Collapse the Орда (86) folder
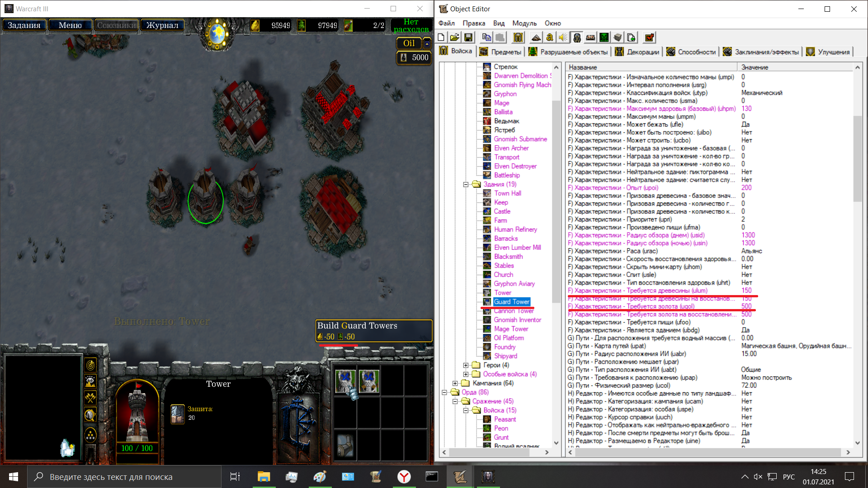The image size is (868, 488). click(x=444, y=392)
